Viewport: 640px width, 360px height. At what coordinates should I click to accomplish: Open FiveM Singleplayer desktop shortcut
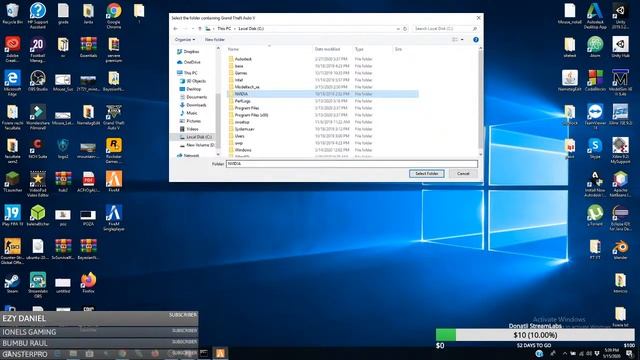(x=114, y=218)
